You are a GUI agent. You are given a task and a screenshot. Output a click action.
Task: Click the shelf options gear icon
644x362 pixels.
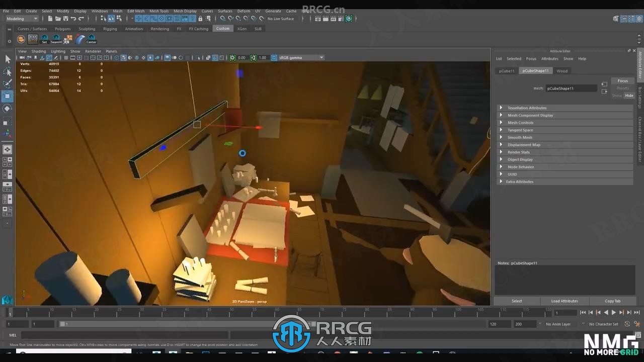click(x=10, y=41)
